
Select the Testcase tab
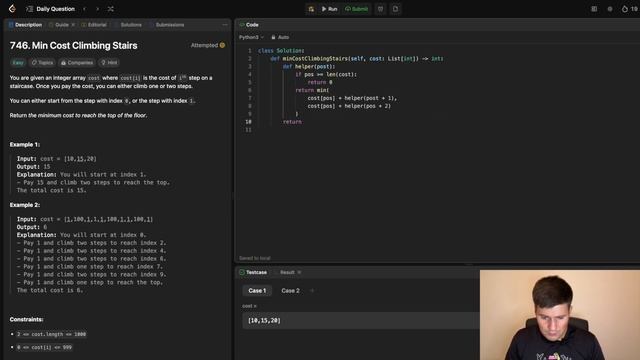[253, 272]
